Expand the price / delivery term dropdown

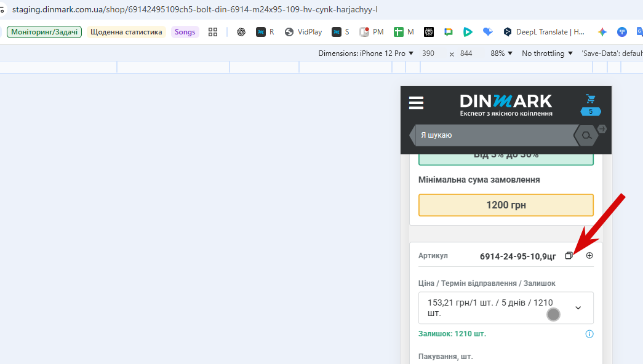(x=506, y=308)
